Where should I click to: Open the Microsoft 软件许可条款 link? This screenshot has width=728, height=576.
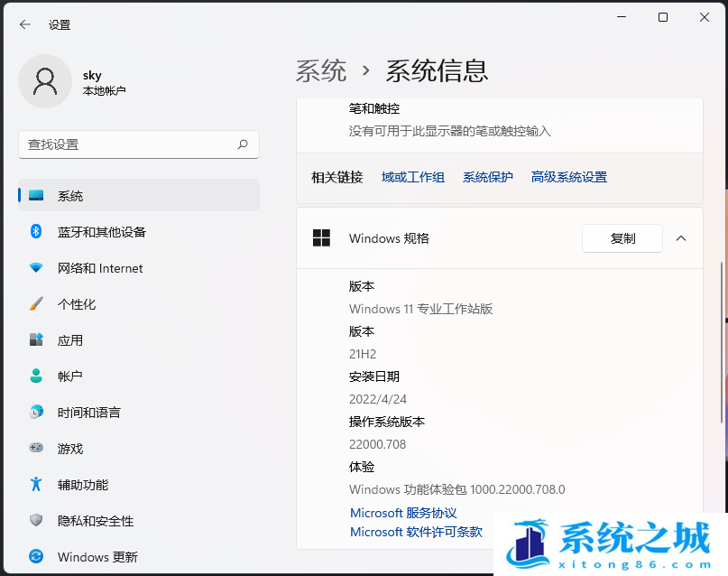[416, 532]
